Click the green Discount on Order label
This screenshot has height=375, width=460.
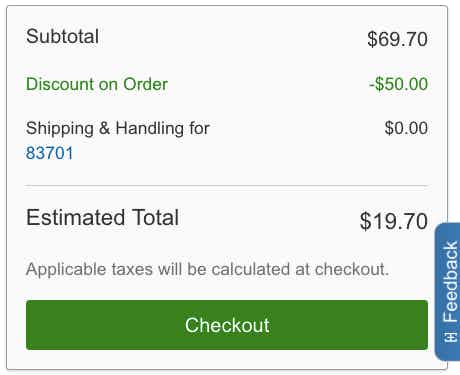coord(97,84)
